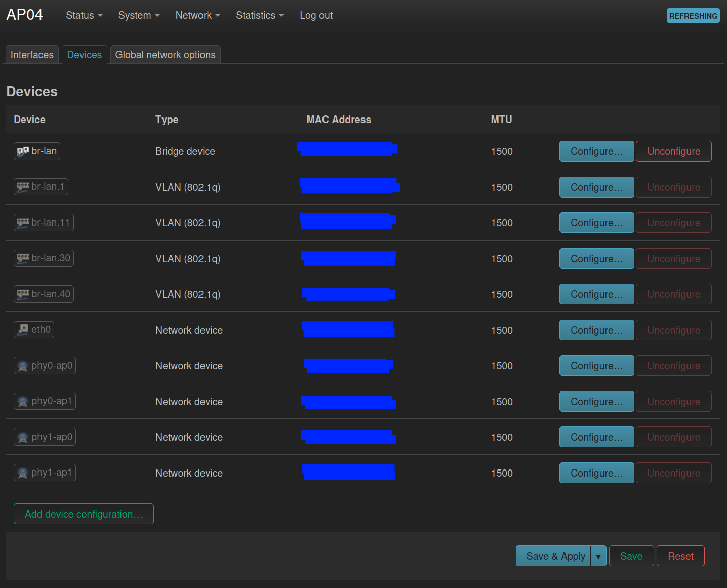
Task: Open Configure for br-lan.30
Action: (x=596, y=259)
